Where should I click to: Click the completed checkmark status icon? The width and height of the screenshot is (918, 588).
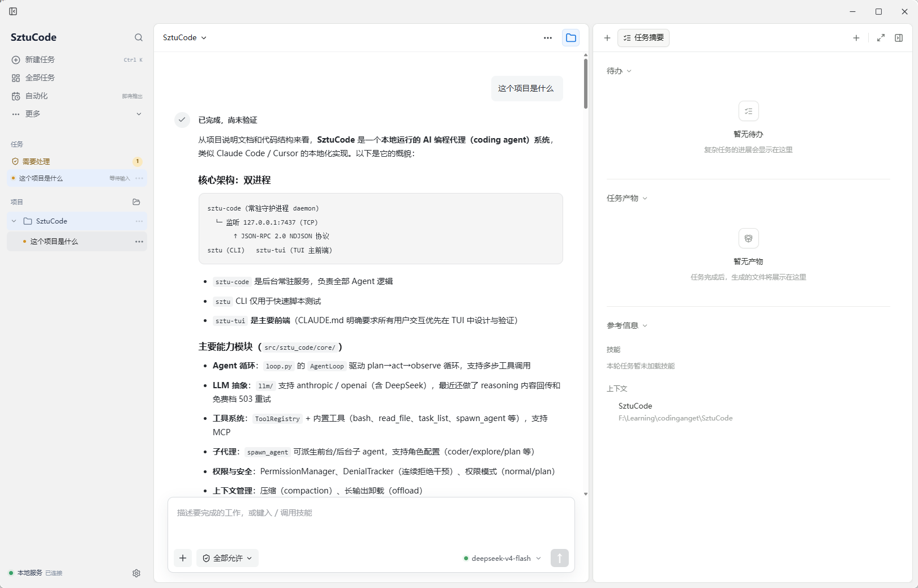pos(182,120)
